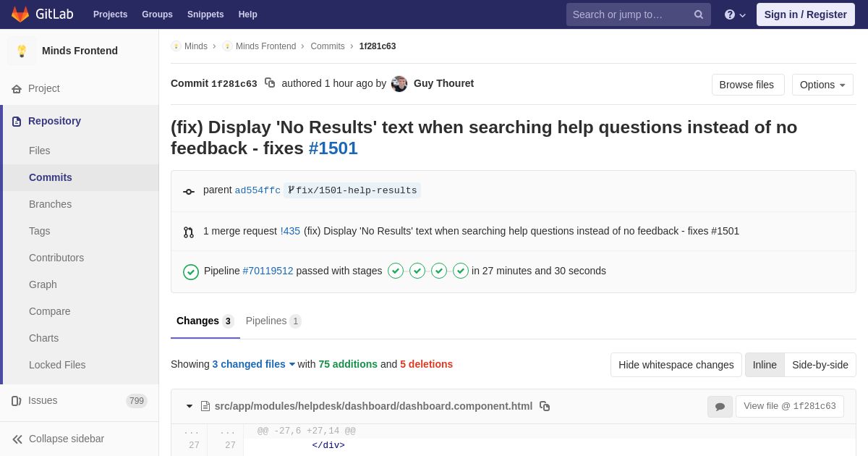This screenshot has height=456, width=868.
Task: Open the last pipeline stage status icon
Action: (461, 271)
